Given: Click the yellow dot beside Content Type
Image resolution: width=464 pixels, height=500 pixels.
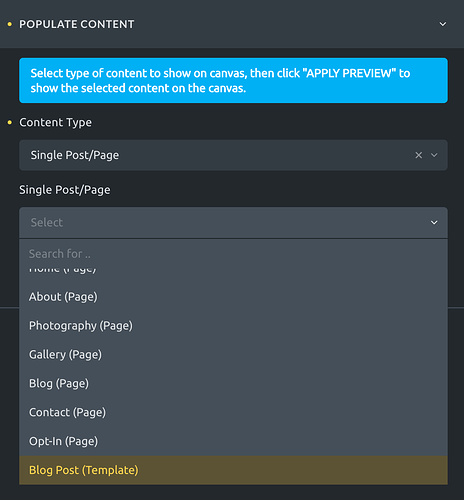Looking at the screenshot, I should [10, 123].
